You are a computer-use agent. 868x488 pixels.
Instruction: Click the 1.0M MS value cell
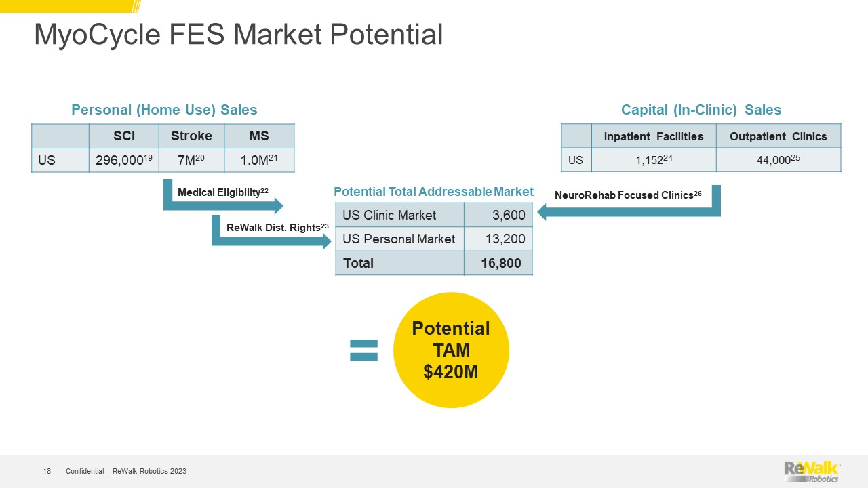[x=259, y=160]
